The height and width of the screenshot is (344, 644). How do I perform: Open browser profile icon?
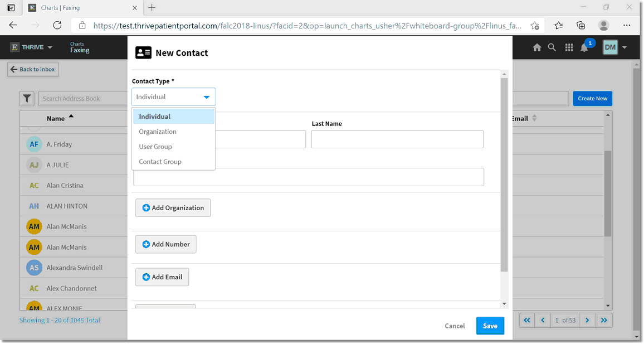tap(603, 26)
